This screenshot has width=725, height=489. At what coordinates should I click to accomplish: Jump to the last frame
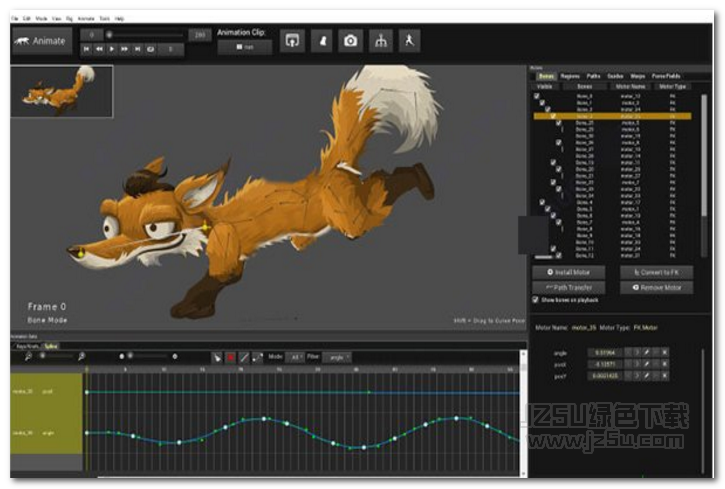click(x=137, y=49)
